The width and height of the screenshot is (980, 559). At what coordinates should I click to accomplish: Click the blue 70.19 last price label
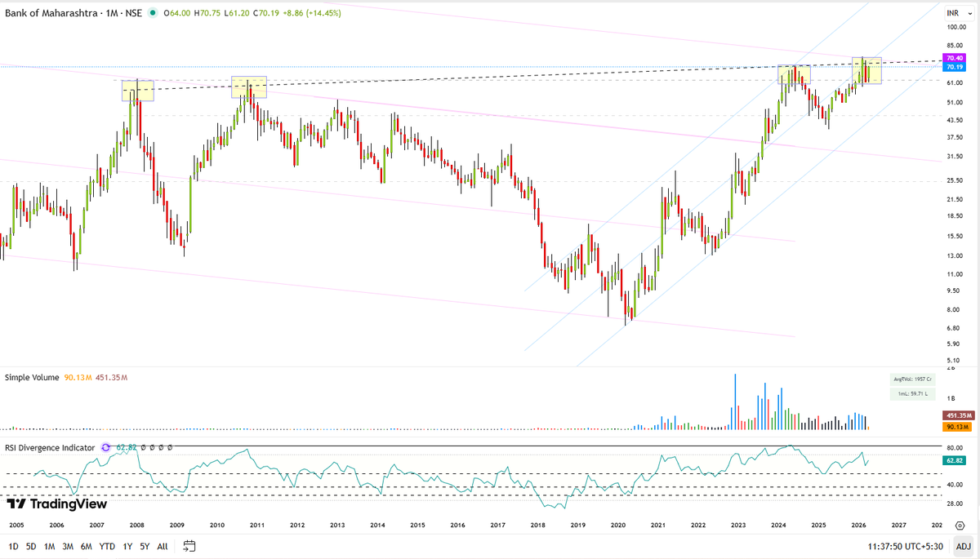tap(954, 67)
